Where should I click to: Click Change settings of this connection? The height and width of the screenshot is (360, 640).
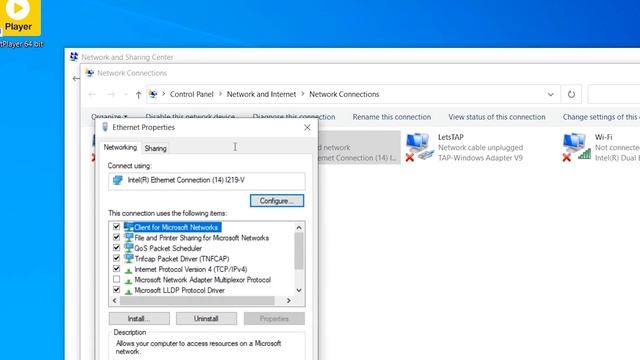point(601,117)
